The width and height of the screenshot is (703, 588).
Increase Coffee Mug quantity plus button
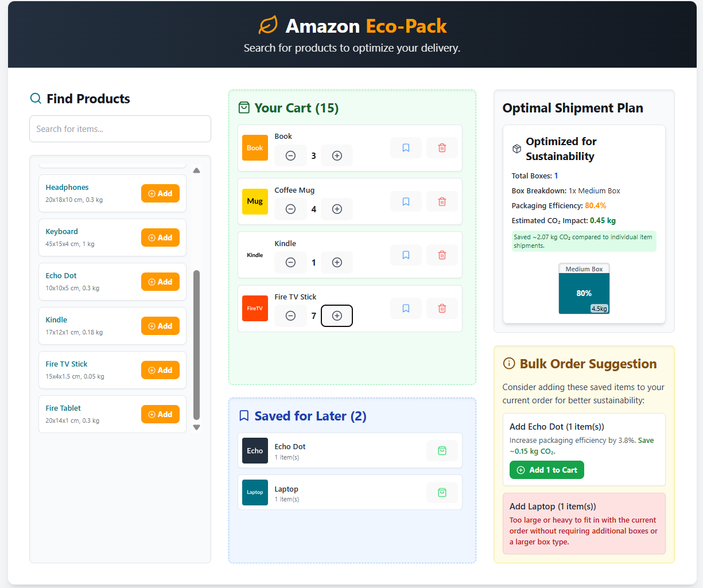point(337,209)
